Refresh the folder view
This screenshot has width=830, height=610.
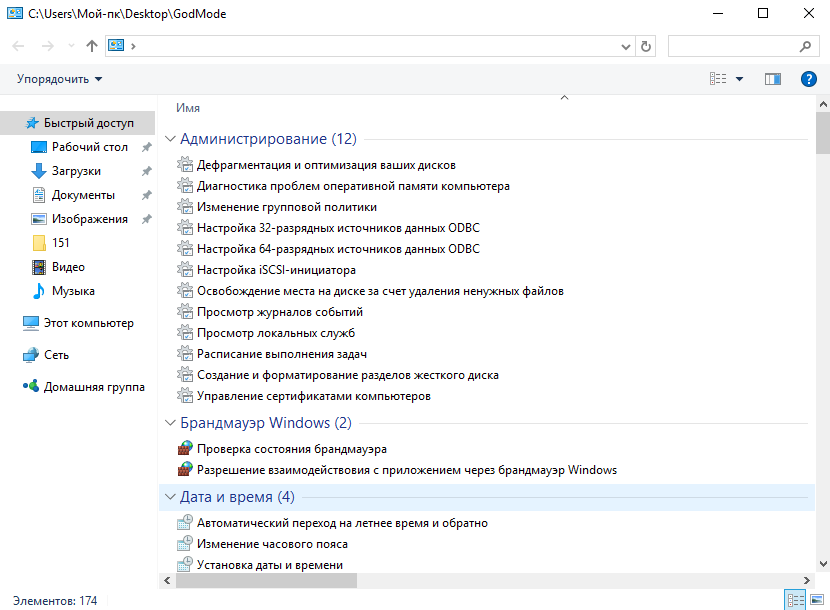click(646, 47)
